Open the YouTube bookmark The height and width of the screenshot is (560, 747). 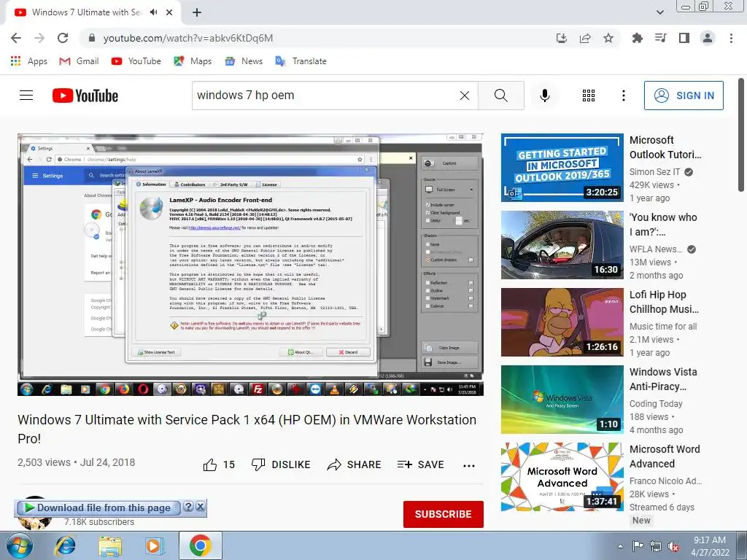click(x=136, y=61)
